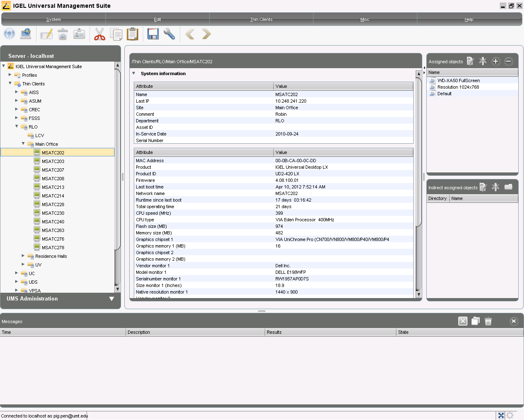Screen dimensions: 524x420
Task: Expand the Profiles tree node
Action: point(10,75)
